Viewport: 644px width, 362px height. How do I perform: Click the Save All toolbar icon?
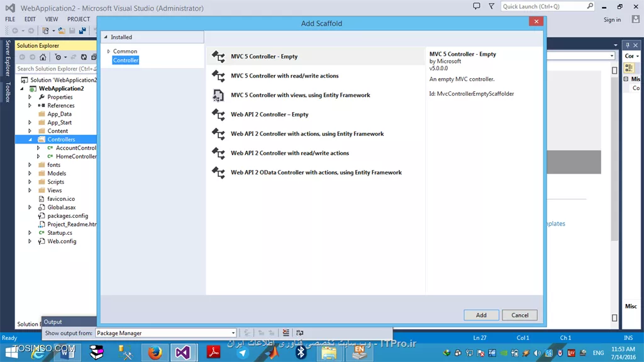[82, 31]
